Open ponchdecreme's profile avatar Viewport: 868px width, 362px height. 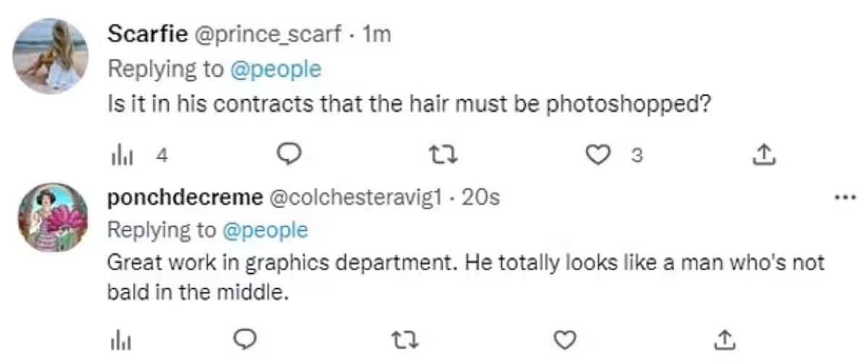tap(51, 217)
